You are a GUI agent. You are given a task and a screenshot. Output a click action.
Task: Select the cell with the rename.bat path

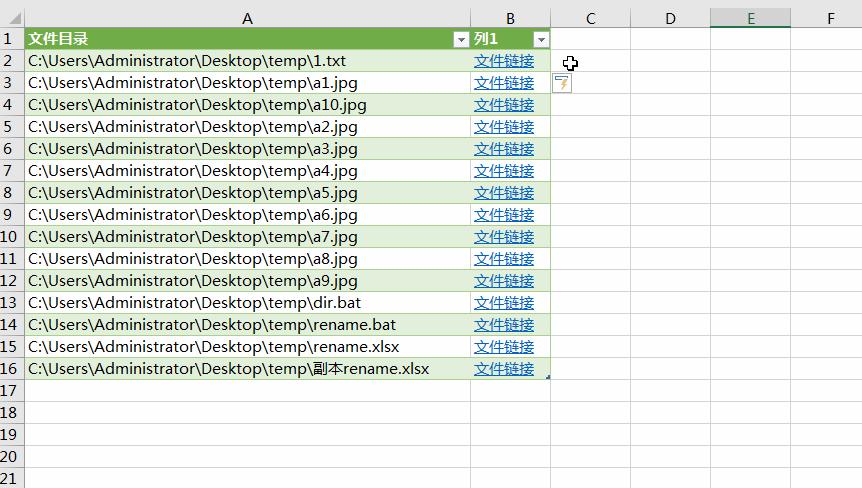[212, 325]
